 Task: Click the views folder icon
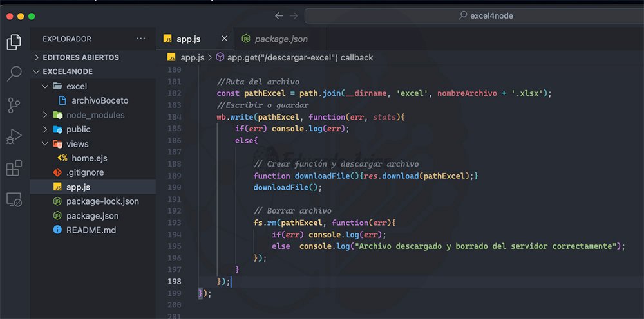point(57,144)
